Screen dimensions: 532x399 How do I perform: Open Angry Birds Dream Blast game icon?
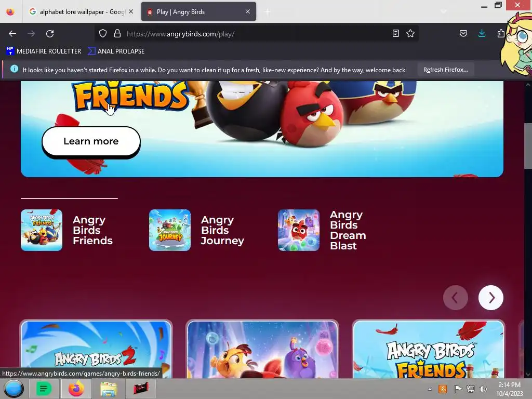(299, 230)
